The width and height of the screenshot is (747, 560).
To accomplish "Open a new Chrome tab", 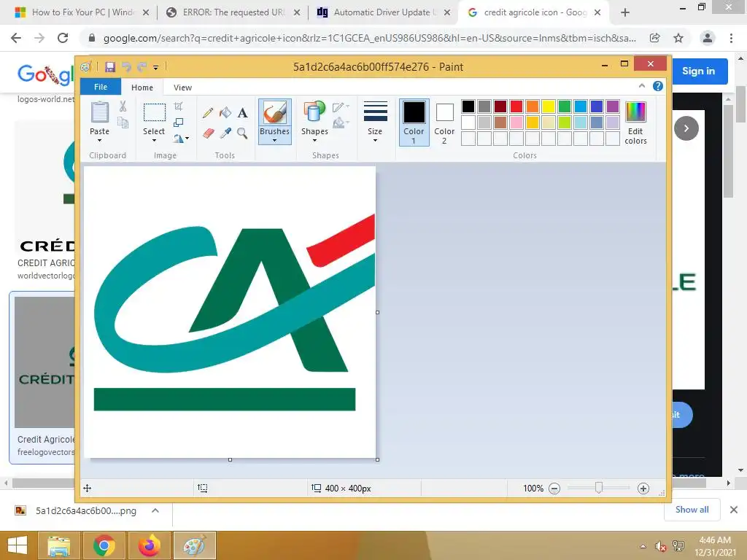I will pyautogui.click(x=625, y=13).
